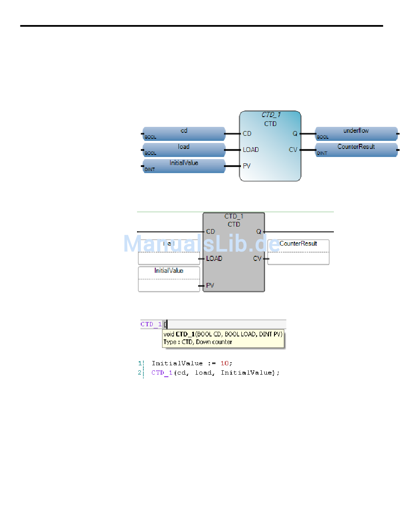Select the white InitialValue box in ladder diagram
This screenshot has height=532, width=403.
coord(169,279)
